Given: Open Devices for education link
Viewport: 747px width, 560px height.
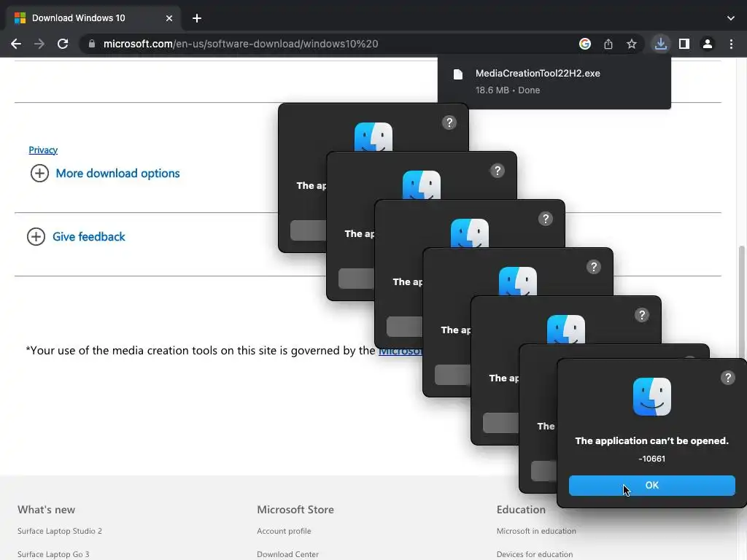Looking at the screenshot, I should [x=535, y=554].
